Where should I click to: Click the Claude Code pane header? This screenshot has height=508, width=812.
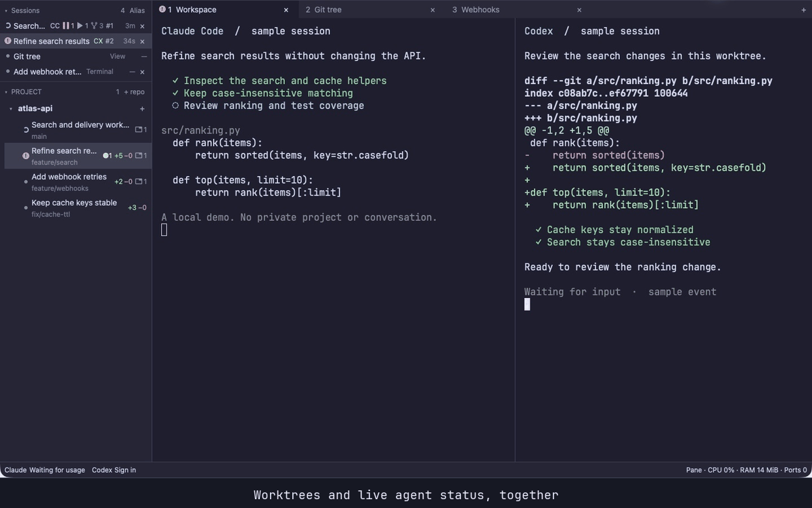coord(246,31)
